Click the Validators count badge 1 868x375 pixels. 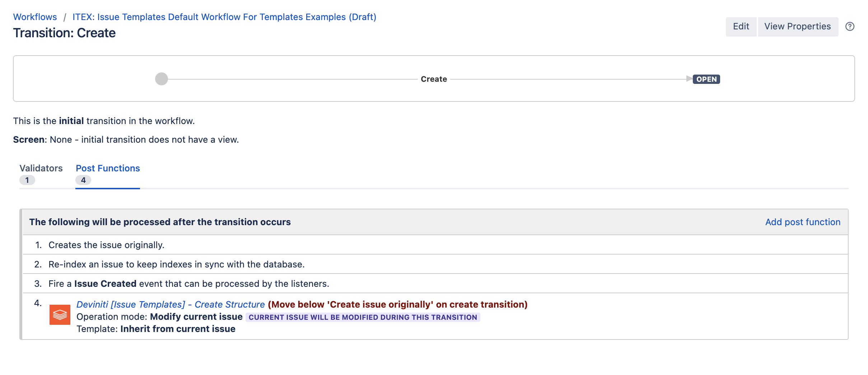point(27,180)
